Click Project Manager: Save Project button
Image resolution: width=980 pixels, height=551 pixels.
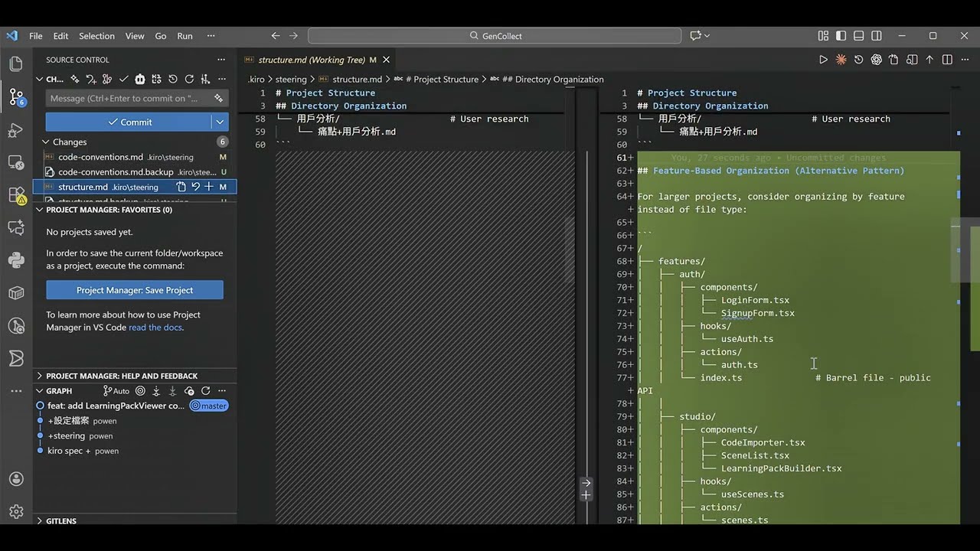coord(135,290)
